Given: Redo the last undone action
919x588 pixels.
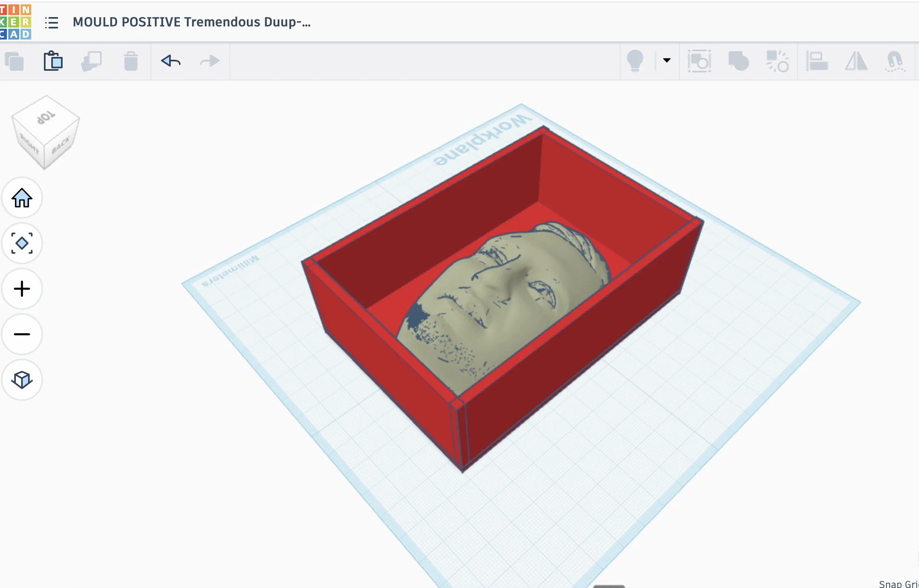Looking at the screenshot, I should point(210,61).
